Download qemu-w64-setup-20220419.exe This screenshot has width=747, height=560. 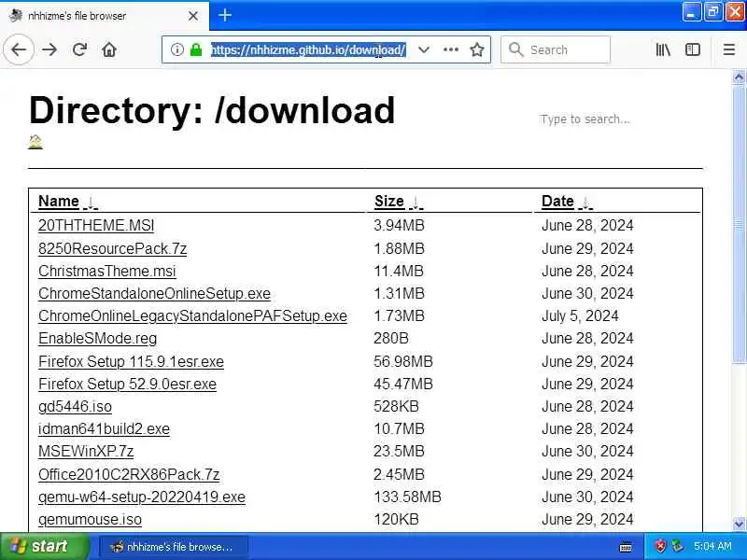click(142, 497)
